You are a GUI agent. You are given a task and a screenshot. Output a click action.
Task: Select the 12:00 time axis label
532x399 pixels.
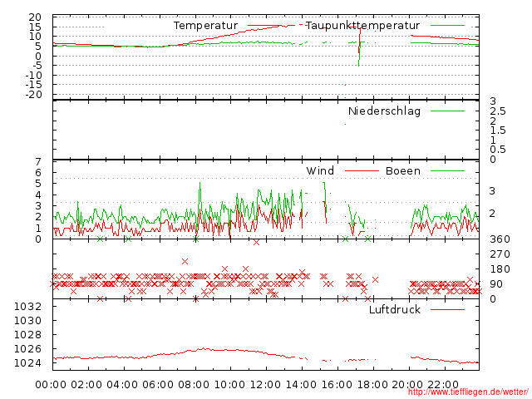(x=265, y=385)
